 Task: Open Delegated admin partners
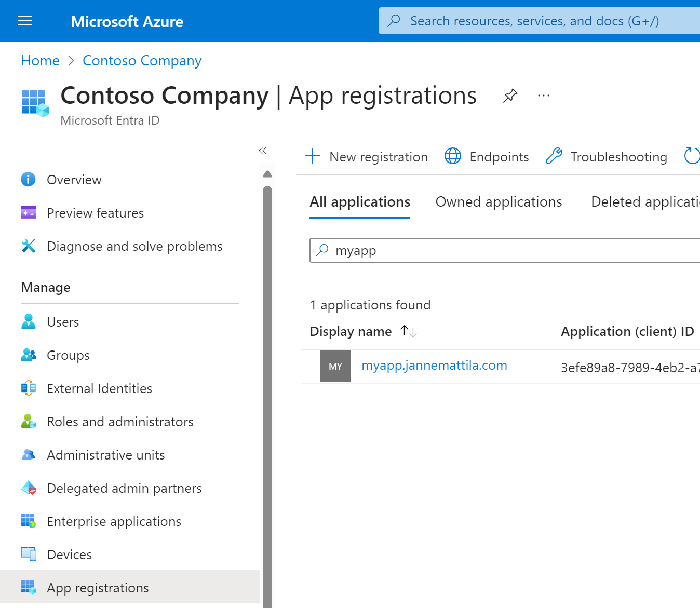(x=124, y=488)
